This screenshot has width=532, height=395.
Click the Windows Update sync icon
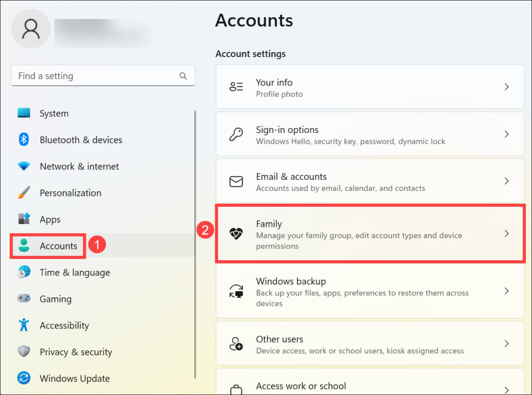click(24, 378)
